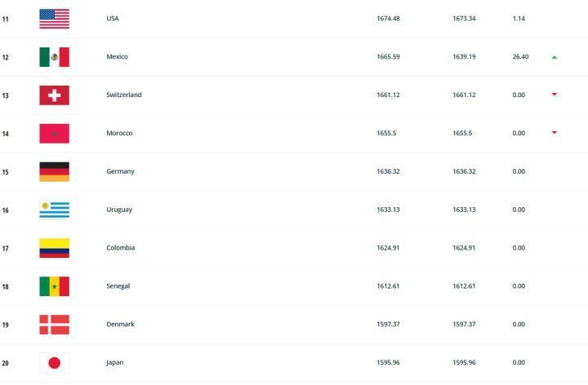Click Mexico's green up arrow indicator
Image resolution: width=588 pixels, height=385 pixels.
pos(555,57)
